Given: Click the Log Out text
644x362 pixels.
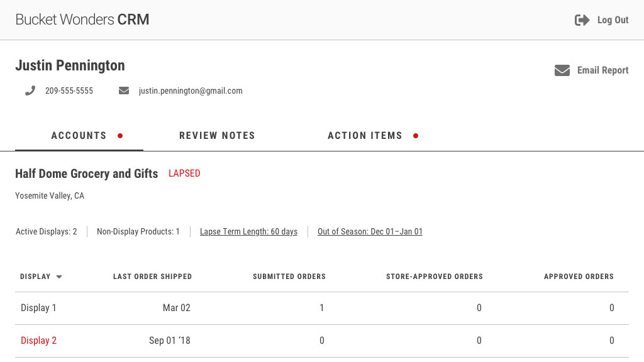Looking at the screenshot, I should pos(613,19).
